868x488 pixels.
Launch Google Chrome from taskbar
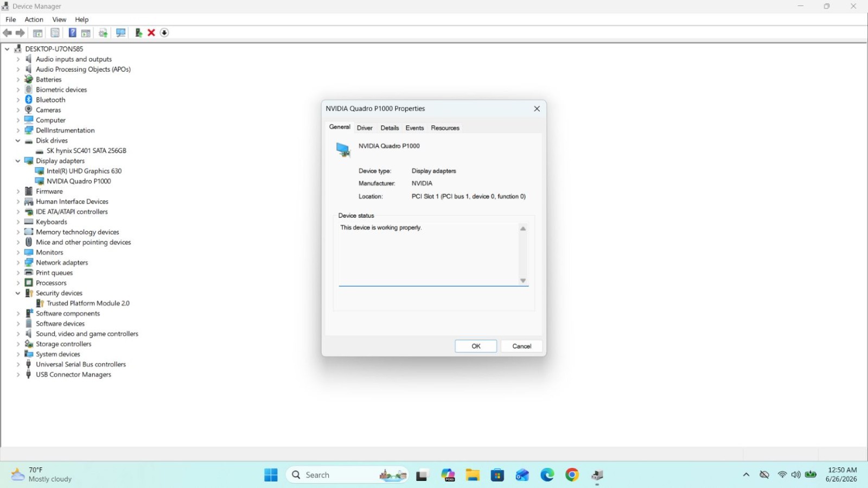572,475
